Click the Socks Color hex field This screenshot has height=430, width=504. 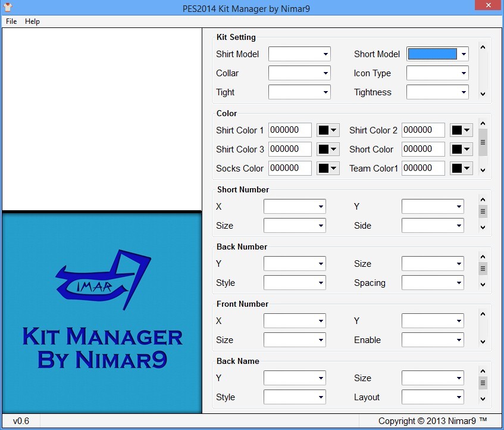click(x=290, y=168)
